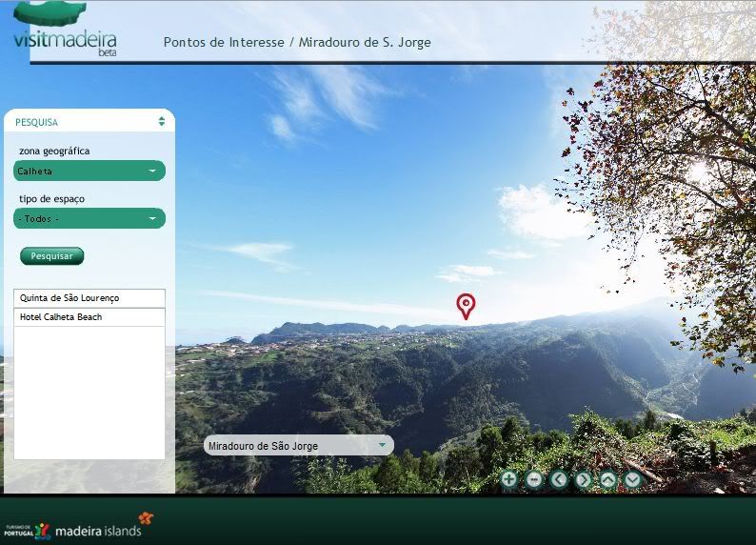Open the Miradouro de São Jorge dropdown
Screen dimensions: 756x545
[x=298, y=446]
